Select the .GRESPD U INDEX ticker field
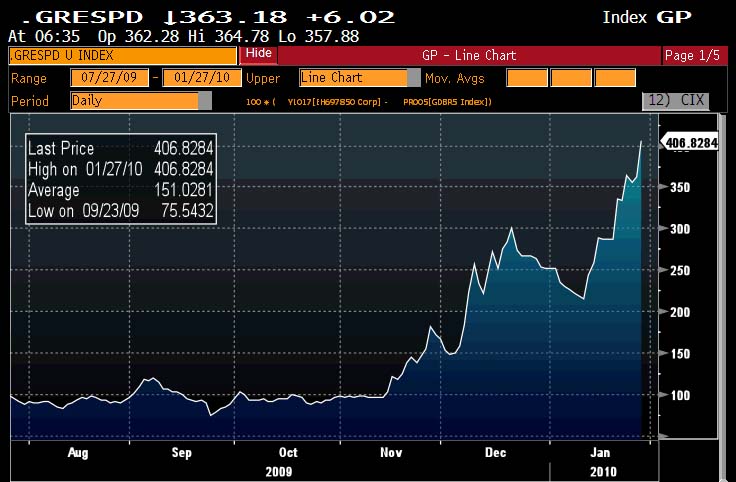The width and height of the screenshot is (736, 482). pyautogui.click(x=120, y=55)
